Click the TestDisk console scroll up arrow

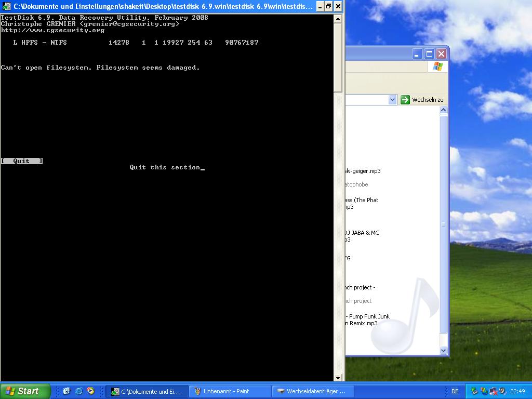click(338, 19)
